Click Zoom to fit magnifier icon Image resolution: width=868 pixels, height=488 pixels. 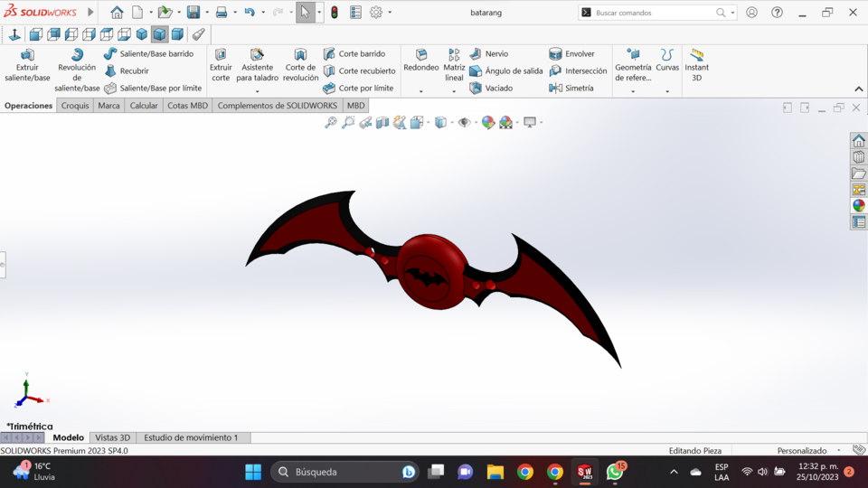331,122
